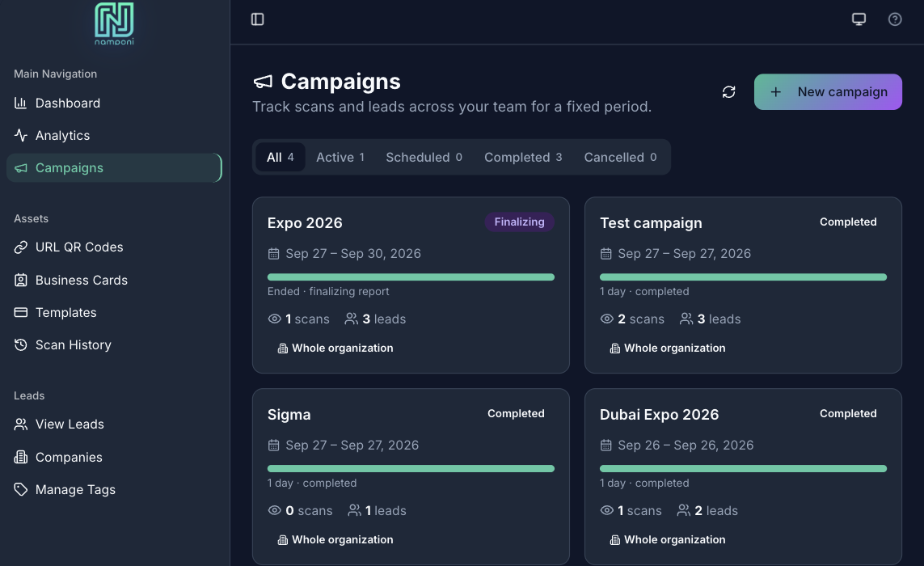Open the Dubai Expo 2026 campaign card

pyautogui.click(x=743, y=477)
